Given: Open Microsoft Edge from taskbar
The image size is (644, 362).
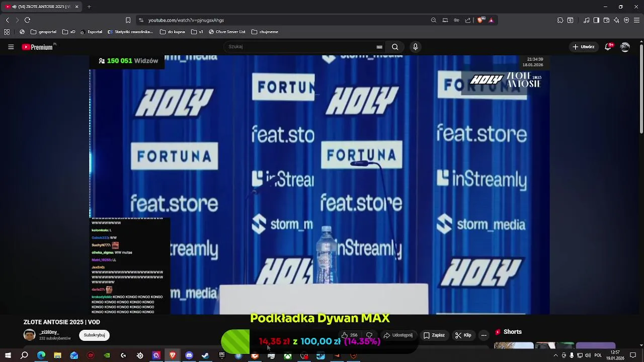Looking at the screenshot, I should pos(41,355).
